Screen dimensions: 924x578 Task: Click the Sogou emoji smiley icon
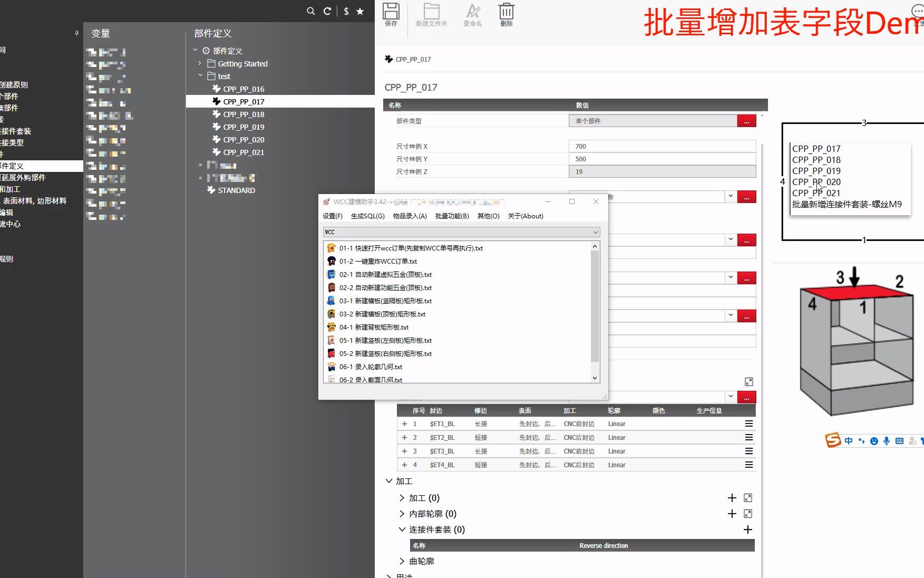click(x=874, y=441)
